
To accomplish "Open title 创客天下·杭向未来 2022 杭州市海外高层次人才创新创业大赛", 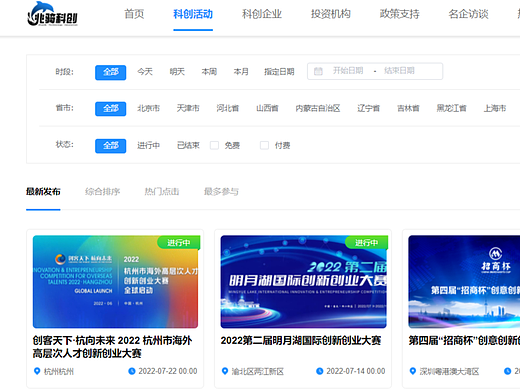I will coord(112,347).
